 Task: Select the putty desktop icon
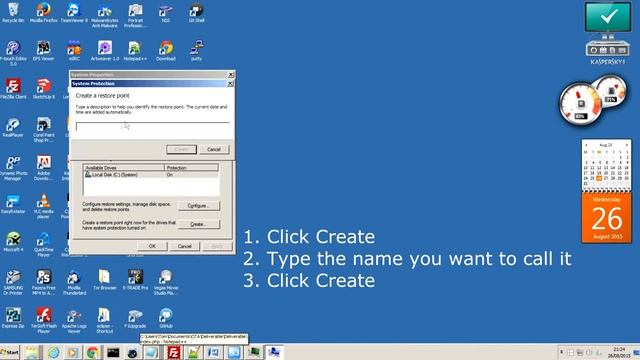click(196, 51)
